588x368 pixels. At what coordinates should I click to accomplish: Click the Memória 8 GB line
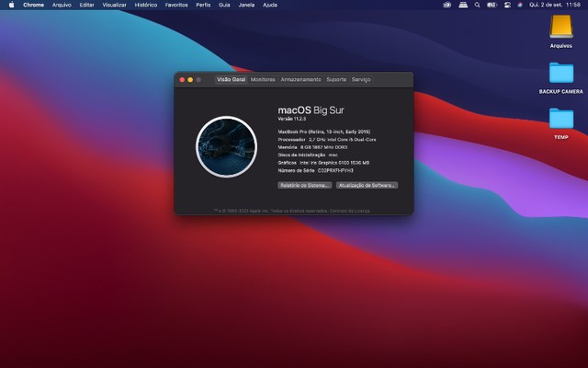(312, 147)
